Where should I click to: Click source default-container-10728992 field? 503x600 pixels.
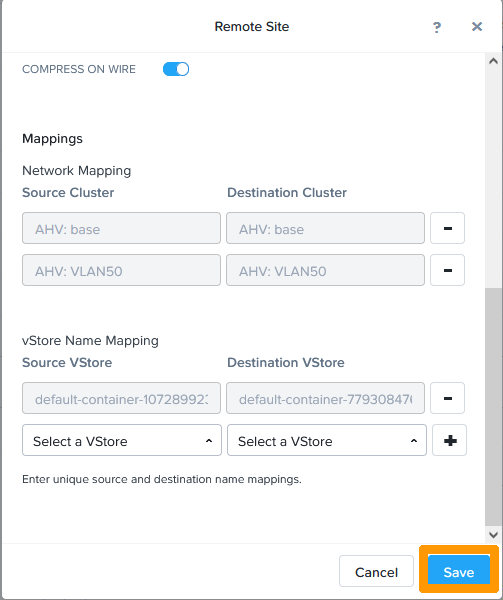(121, 398)
